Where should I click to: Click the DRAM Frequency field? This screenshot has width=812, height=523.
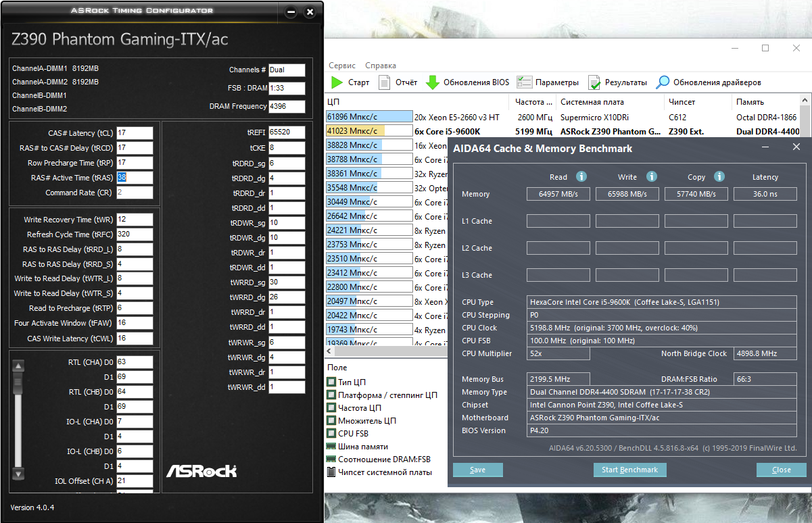click(x=287, y=106)
